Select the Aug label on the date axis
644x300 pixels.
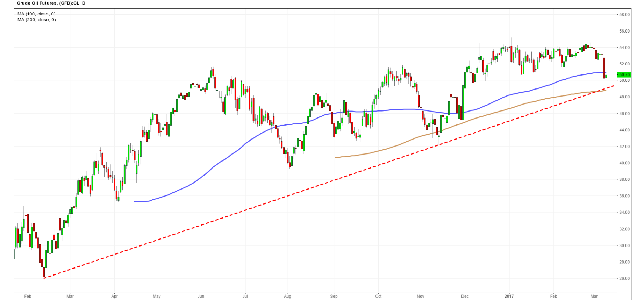287,296
